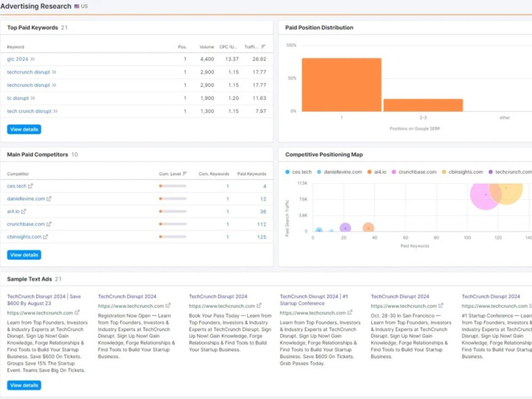Open ces.tech competitor link
532x399 pixels.
tap(16, 186)
